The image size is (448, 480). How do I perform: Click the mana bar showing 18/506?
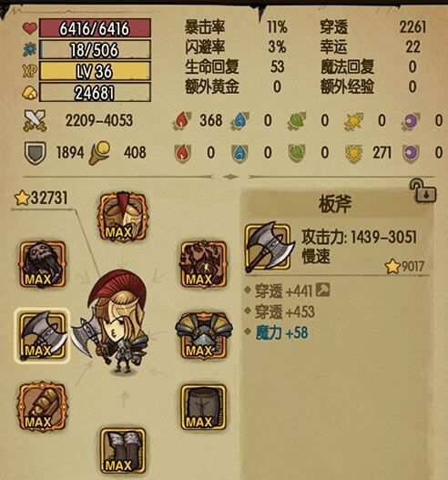(x=95, y=49)
